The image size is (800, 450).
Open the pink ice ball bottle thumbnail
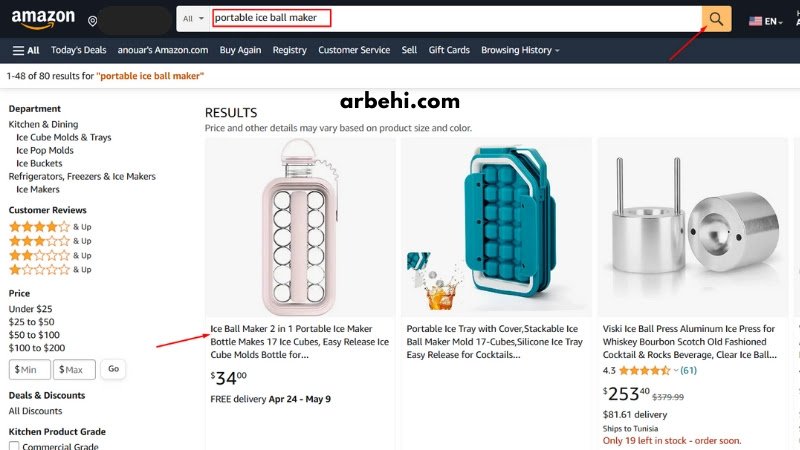click(x=300, y=228)
